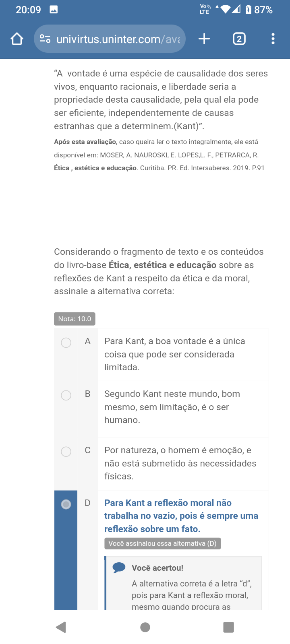Select radio button for alternative A
The image size is (290, 644).
tap(66, 343)
